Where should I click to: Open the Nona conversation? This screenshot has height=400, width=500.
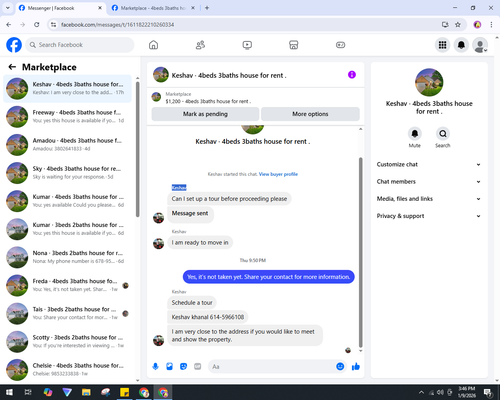tap(67, 257)
